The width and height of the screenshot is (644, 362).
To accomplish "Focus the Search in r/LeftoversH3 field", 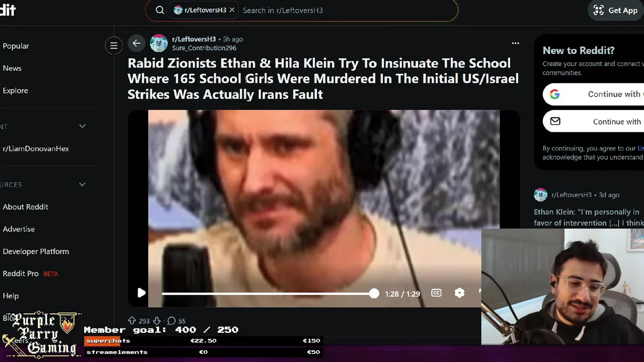I will click(347, 10).
